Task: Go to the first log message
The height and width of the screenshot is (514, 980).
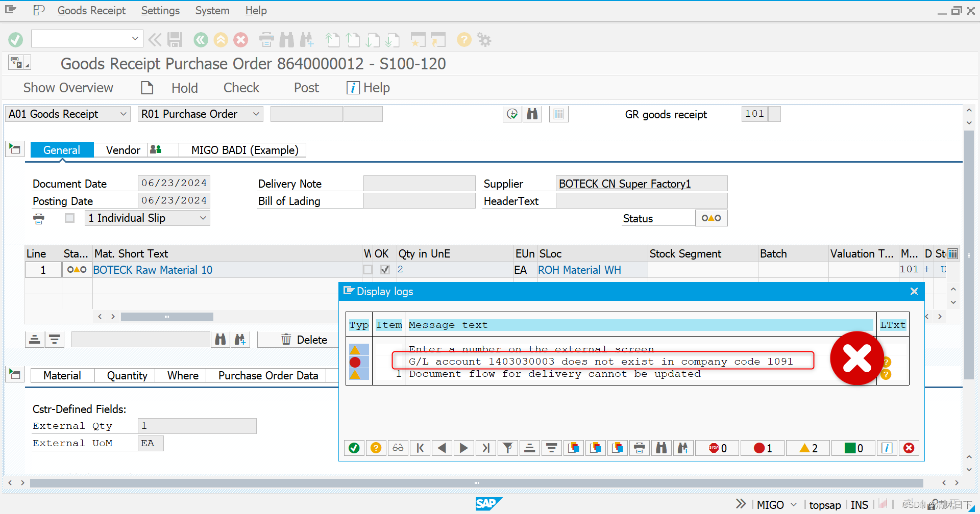Action: pyautogui.click(x=420, y=448)
